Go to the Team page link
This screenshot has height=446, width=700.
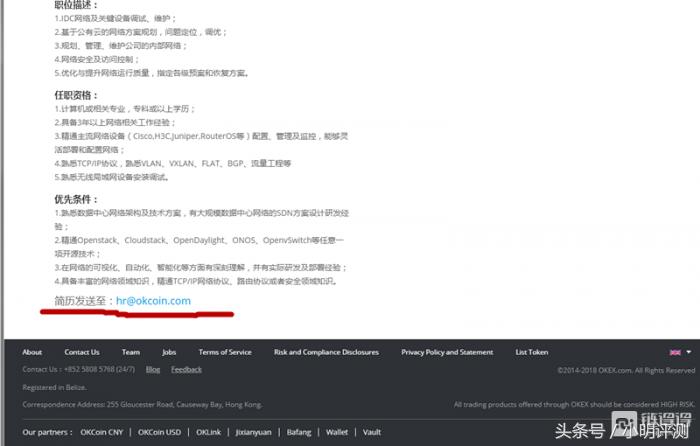pyautogui.click(x=131, y=352)
